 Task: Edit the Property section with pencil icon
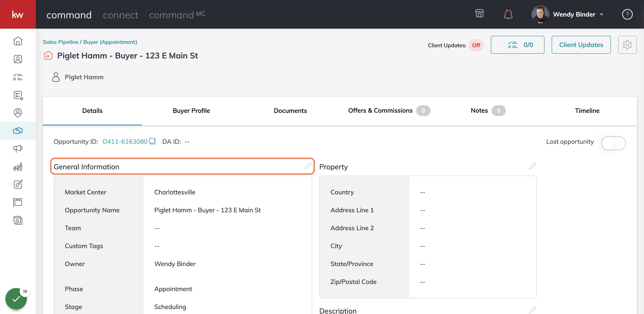coord(532,166)
